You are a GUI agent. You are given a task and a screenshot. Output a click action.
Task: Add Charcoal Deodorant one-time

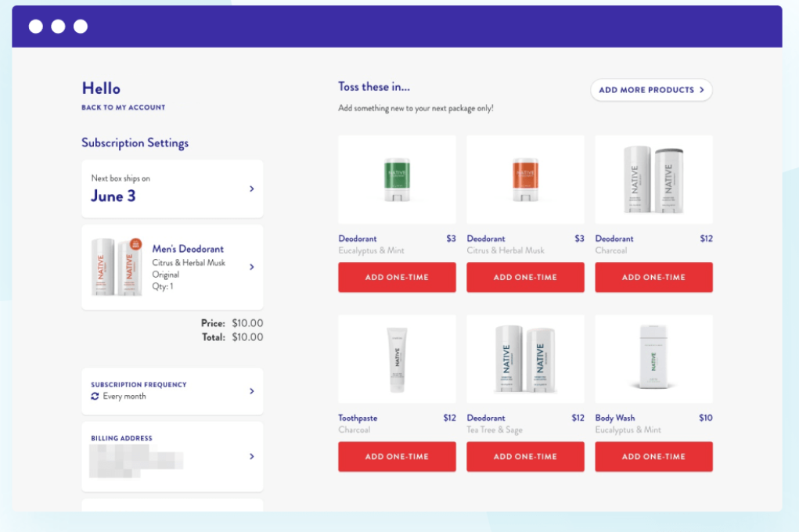pyautogui.click(x=653, y=277)
